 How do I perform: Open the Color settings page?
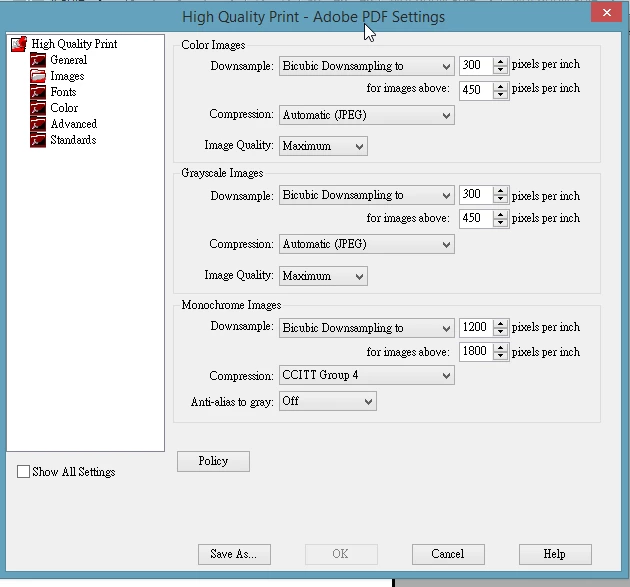[x=64, y=108]
